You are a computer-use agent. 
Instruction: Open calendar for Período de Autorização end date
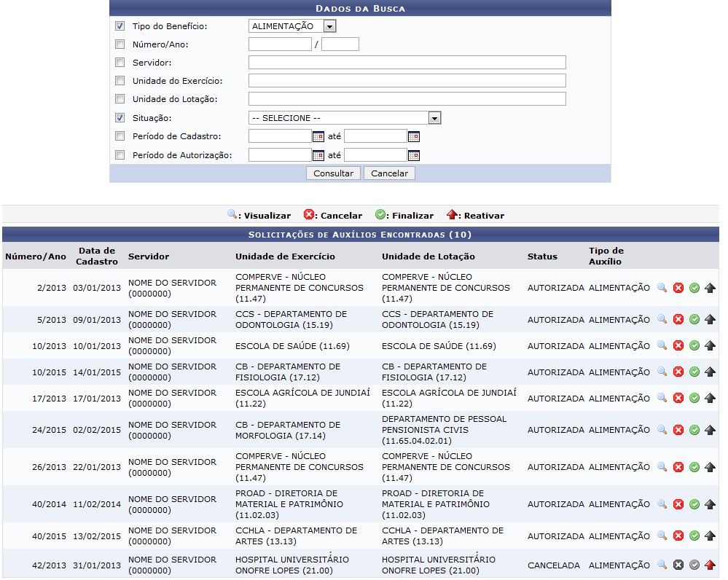click(413, 155)
